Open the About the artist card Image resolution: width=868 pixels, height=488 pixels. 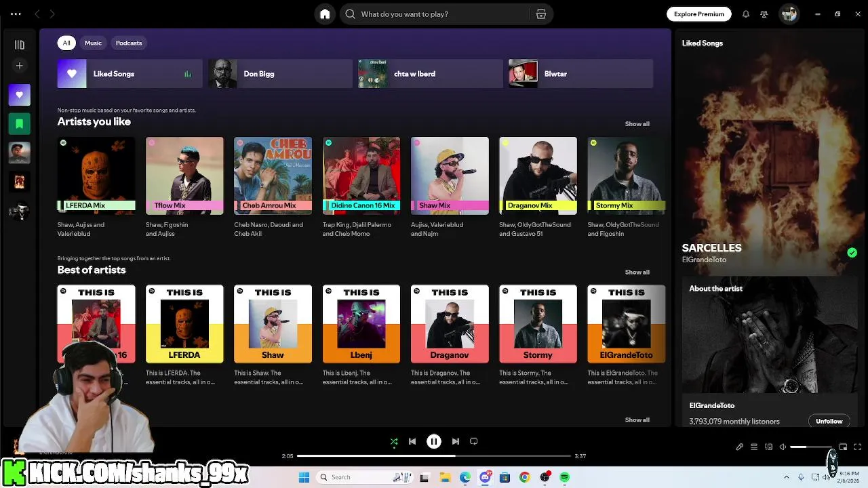(770, 351)
